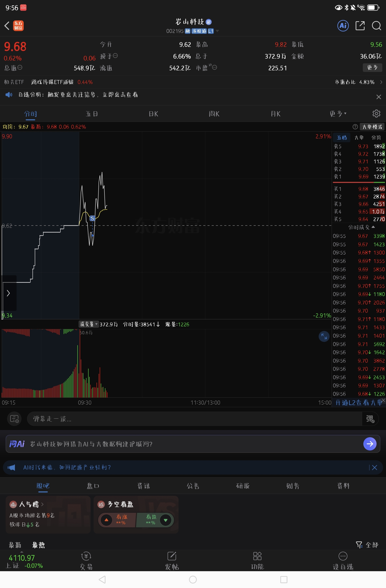Screen dimensions: 386x588
Task: Dismiss the 自选分析 notice
Action: point(379,97)
